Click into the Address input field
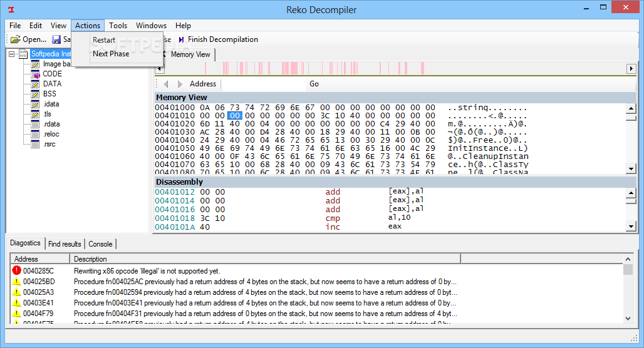The height and width of the screenshot is (348, 644). pos(263,84)
